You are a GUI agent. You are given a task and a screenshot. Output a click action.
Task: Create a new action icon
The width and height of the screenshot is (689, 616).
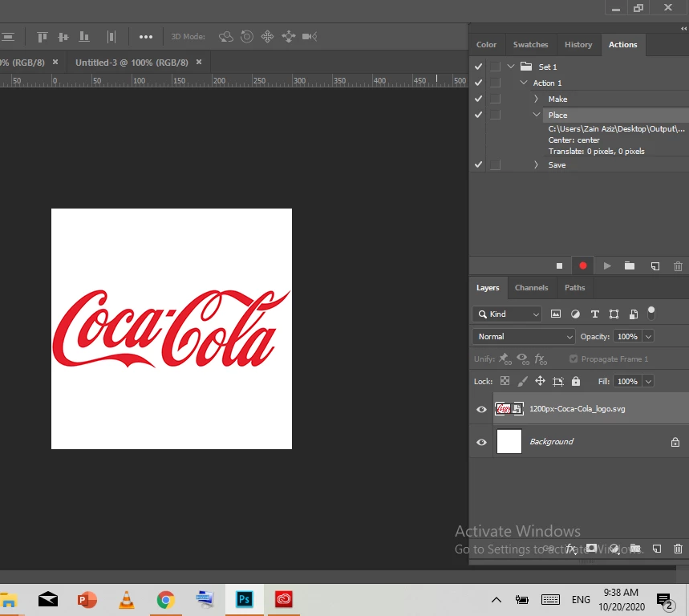(655, 265)
